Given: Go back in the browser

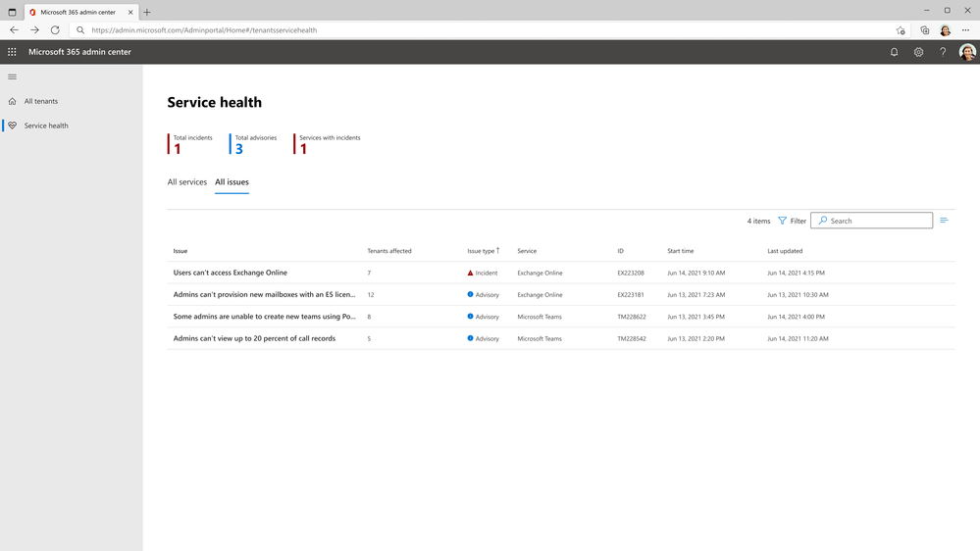Looking at the screenshot, I should [14, 30].
